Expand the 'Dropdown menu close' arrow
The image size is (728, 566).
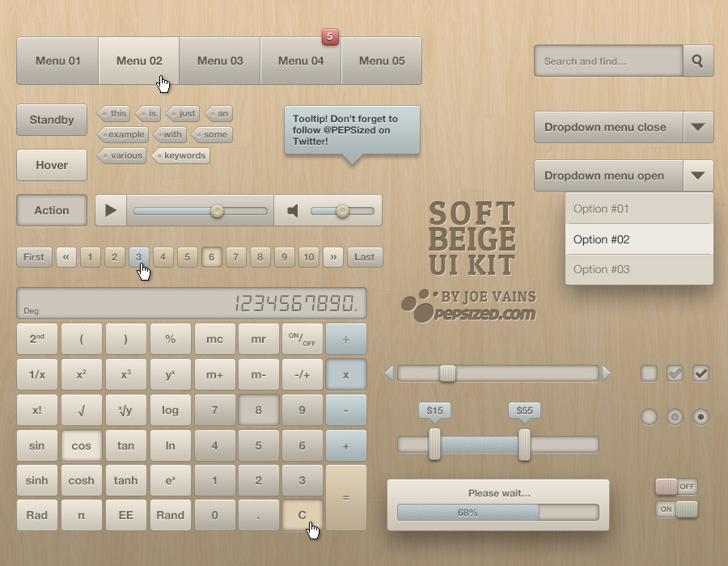pos(698,127)
